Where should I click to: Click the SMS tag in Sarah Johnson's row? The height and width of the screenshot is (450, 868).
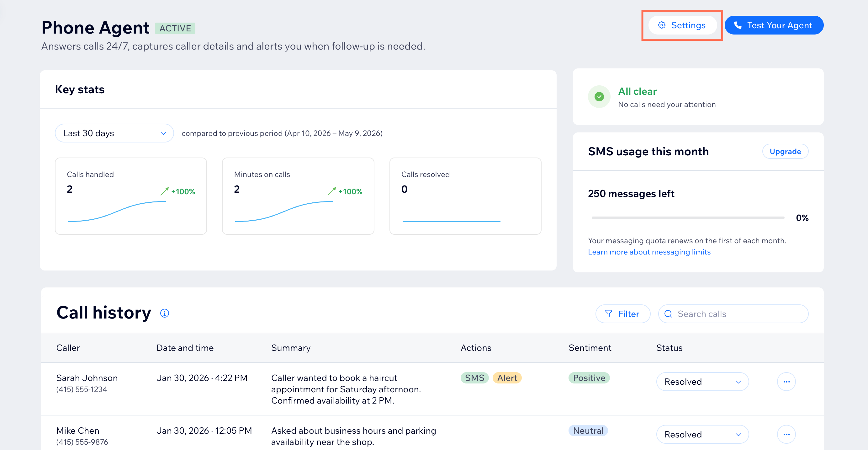[474, 378]
